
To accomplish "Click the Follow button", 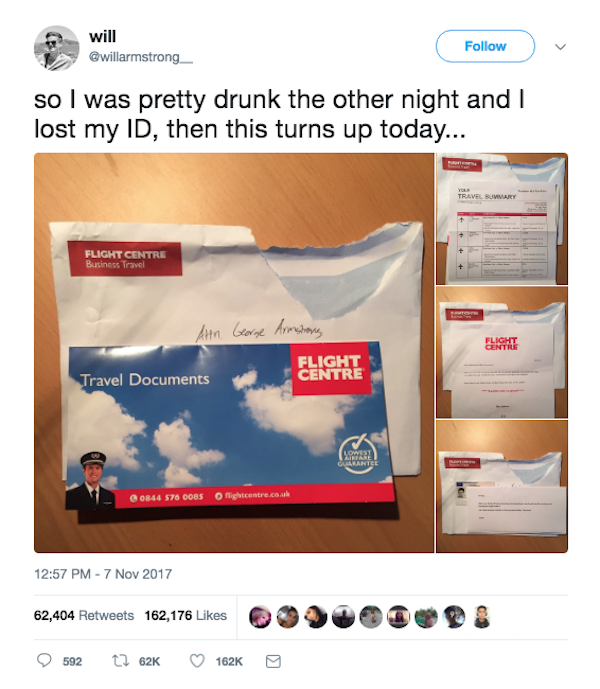I will (485, 46).
